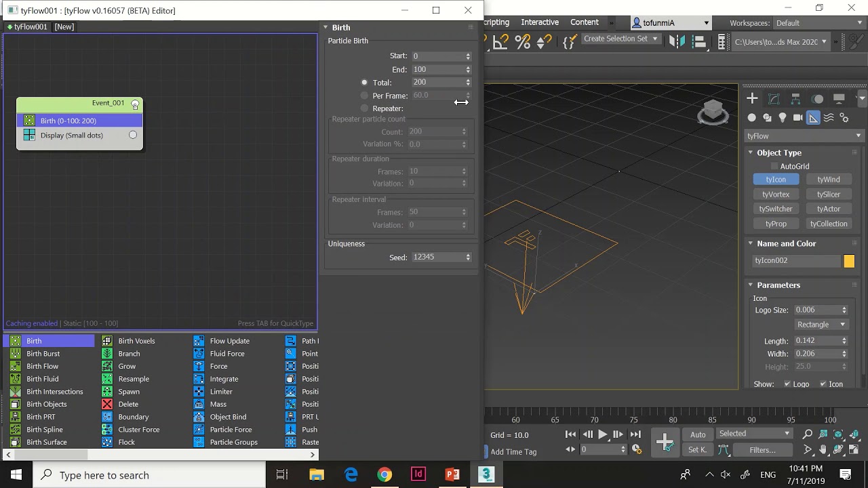Toggle the Auto key button
The height and width of the screenshot is (488, 868).
coord(698,434)
